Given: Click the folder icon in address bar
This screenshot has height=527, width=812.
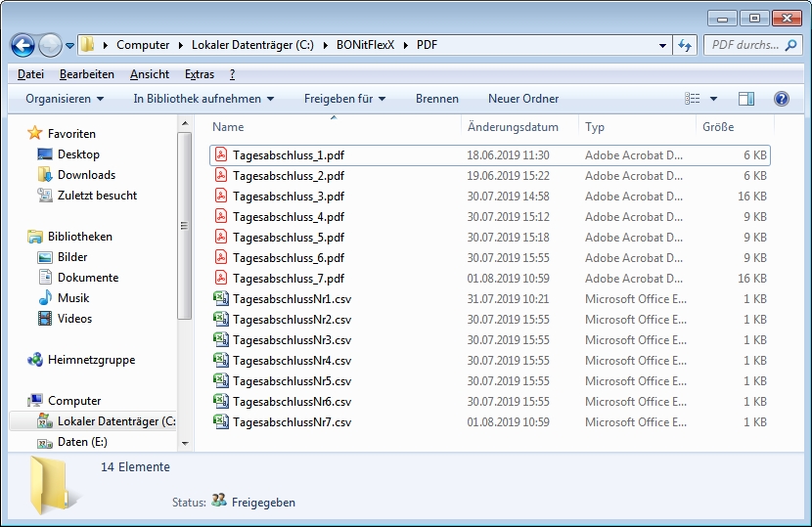Looking at the screenshot, I should (87, 45).
